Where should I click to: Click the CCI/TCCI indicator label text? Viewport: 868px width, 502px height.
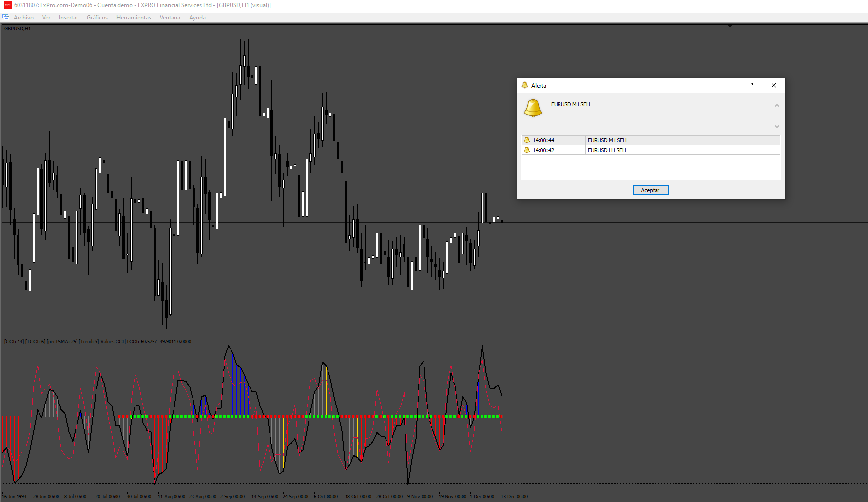[x=97, y=341]
